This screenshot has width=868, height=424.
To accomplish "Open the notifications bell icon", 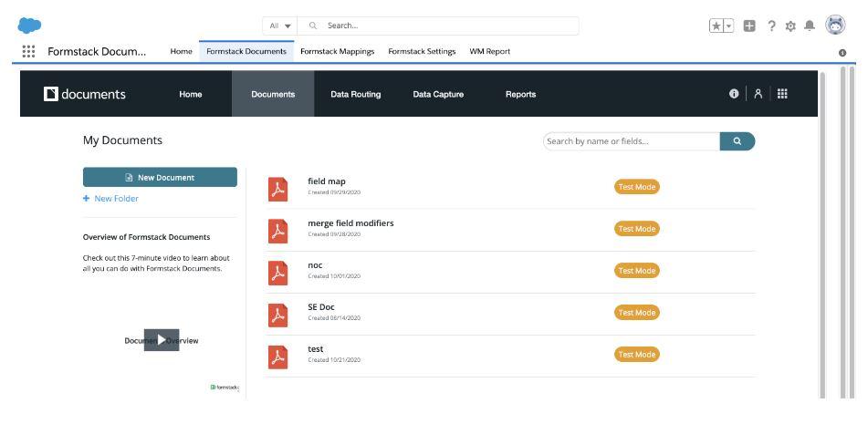I will [x=808, y=26].
